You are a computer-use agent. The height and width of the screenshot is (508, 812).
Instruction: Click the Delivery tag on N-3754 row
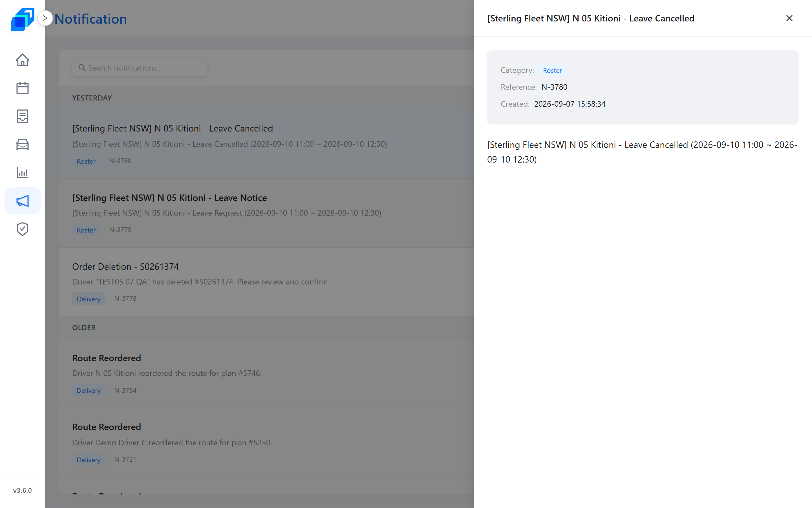tap(89, 390)
